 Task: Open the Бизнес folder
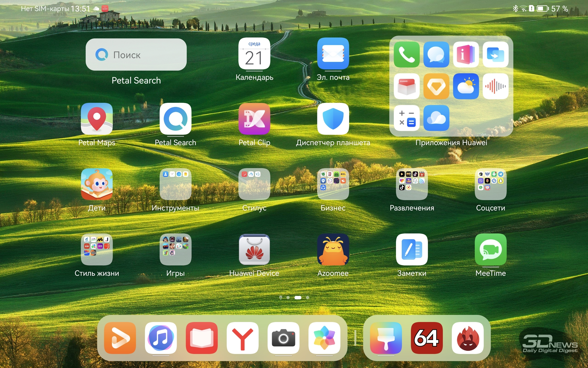(333, 184)
